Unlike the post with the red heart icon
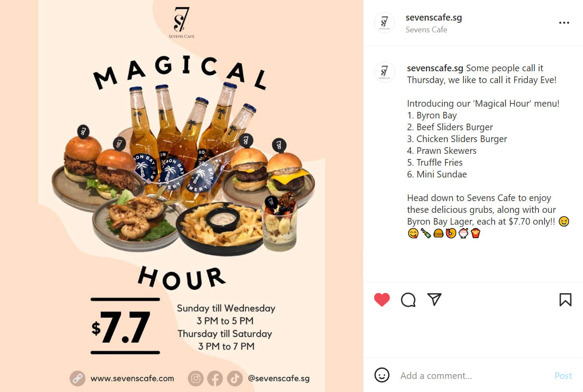 click(x=382, y=300)
